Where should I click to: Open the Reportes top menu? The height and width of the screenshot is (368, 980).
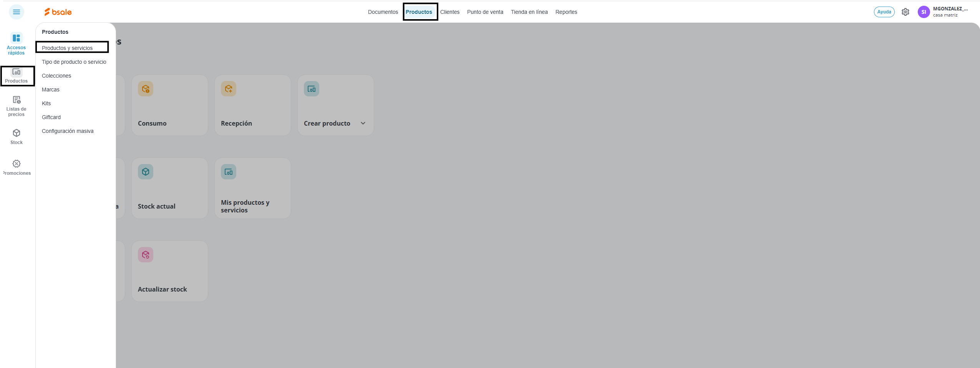pos(566,12)
